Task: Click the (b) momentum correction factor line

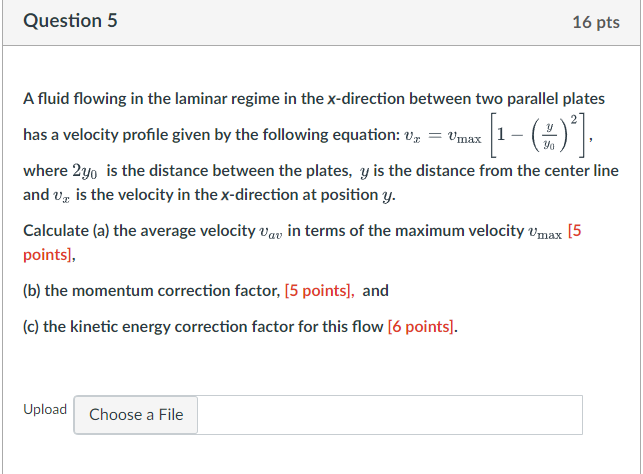Action: point(206,291)
